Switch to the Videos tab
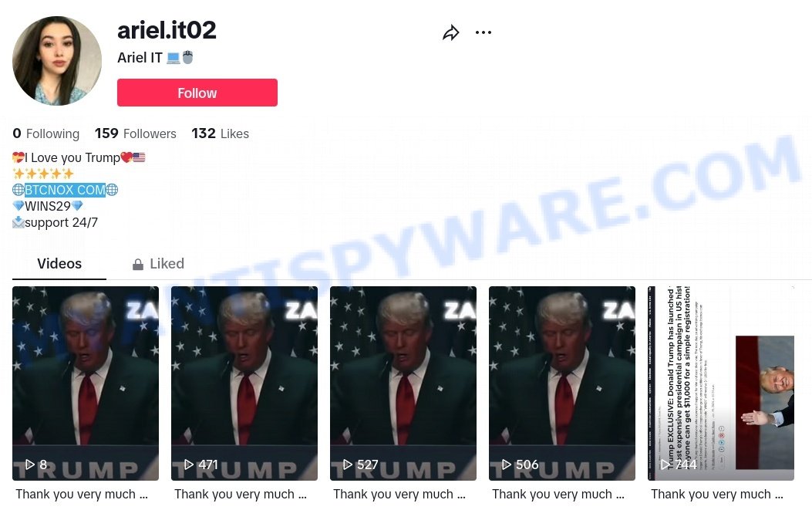812x510 pixels. tap(59, 264)
